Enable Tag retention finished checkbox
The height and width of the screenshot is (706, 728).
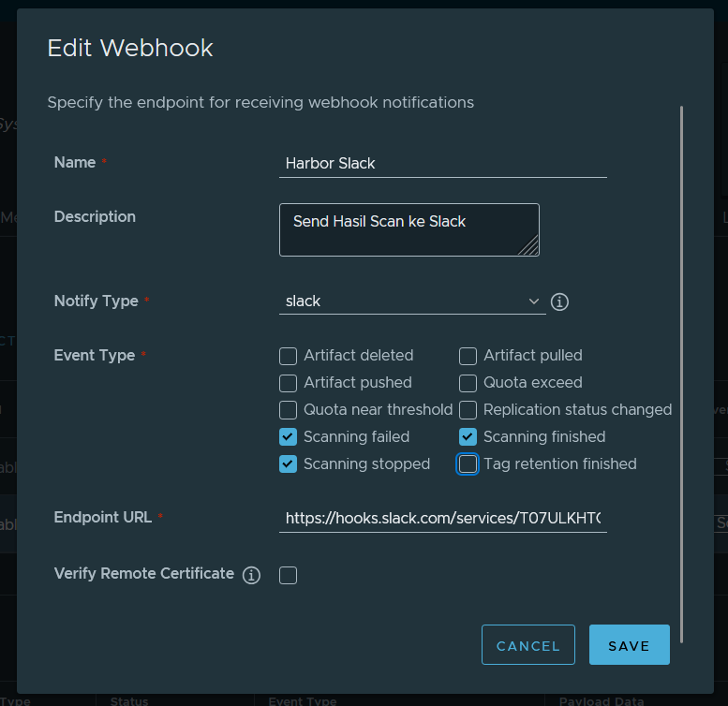point(468,464)
